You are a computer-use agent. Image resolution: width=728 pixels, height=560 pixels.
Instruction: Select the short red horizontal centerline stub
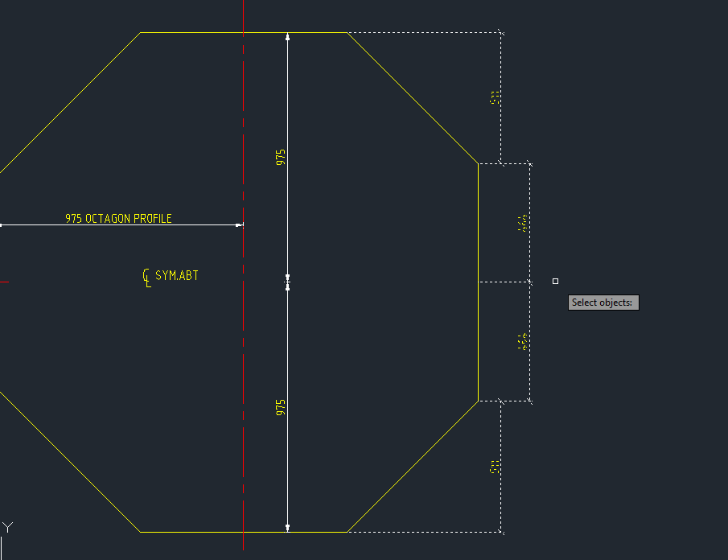click(x=4, y=282)
